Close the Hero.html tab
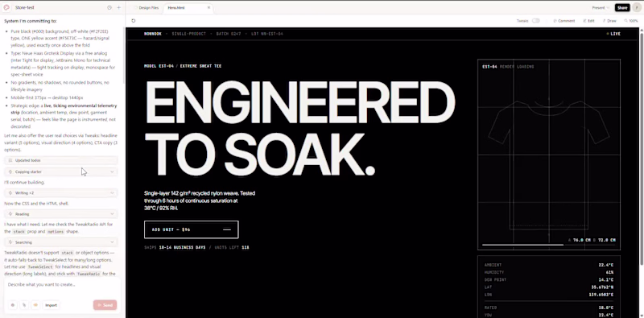The image size is (644, 318). click(208, 7)
